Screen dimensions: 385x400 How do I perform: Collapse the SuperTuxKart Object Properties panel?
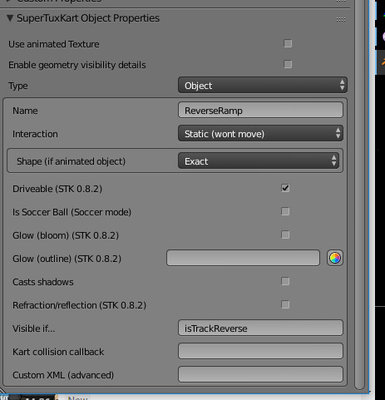coord(10,18)
